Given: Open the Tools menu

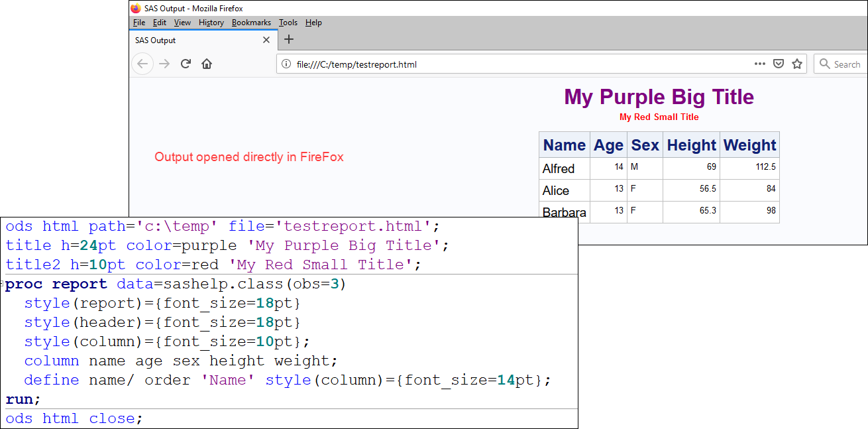Looking at the screenshot, I should [x=288, y=22].
